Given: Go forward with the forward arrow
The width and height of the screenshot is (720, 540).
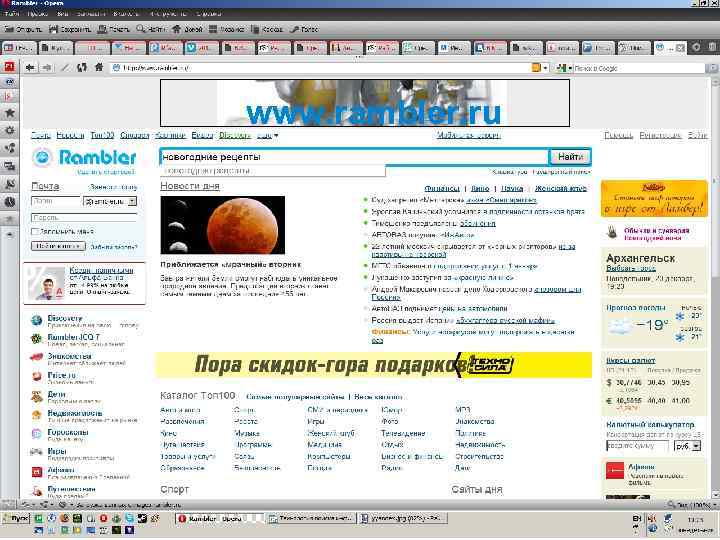Looking at the screenshot, I should click(x=47, y=68).
